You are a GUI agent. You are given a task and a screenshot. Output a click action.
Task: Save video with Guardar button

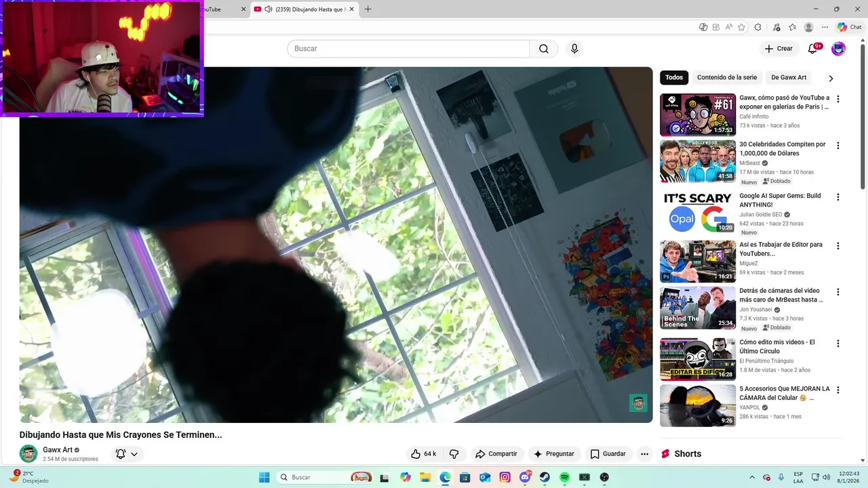[x=608, y=454]
